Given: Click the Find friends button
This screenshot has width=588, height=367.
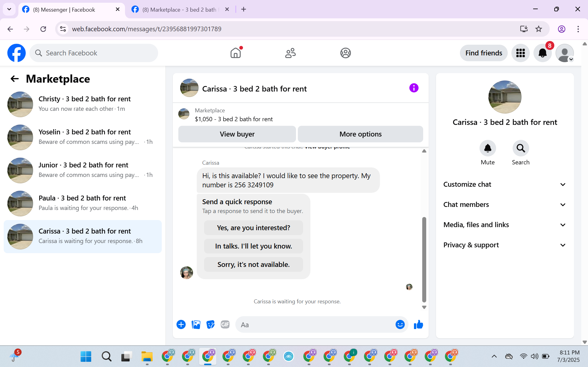Looking at the screenshot, I should pyautogui.click(x=484, y=53).
